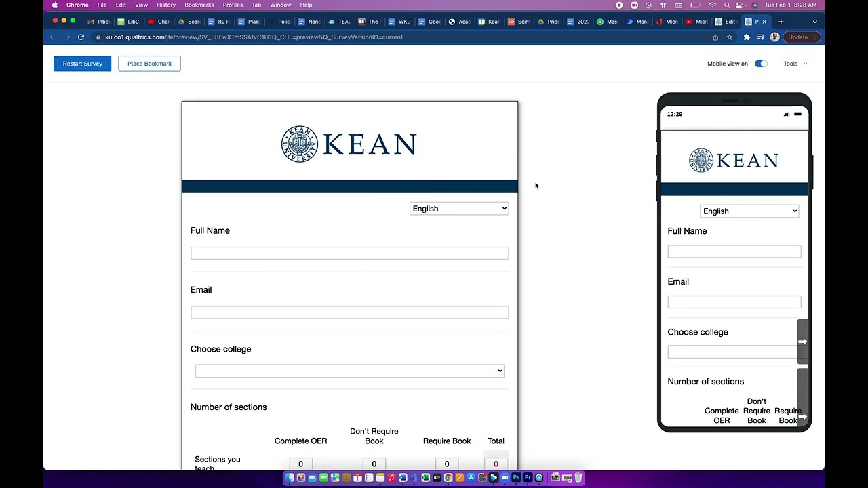This screenshot has width=868, height=488.
Task: Click the Email text field
Action: [349, 312]
